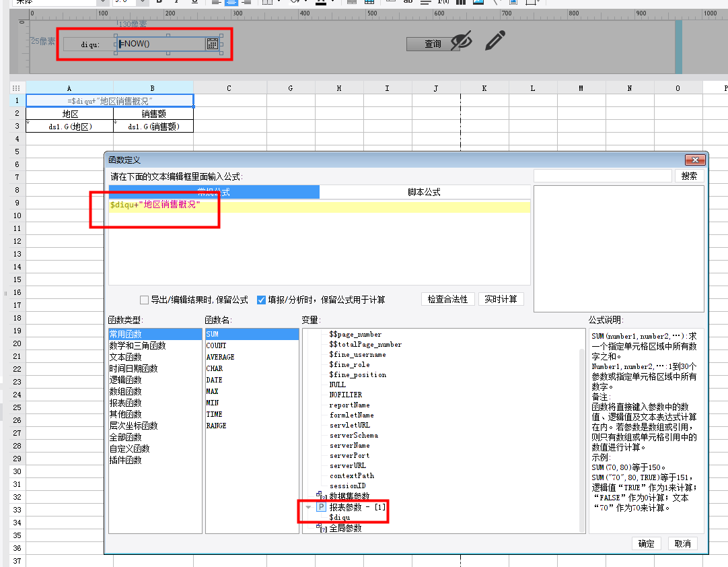Click the P icon beside 报表参数
728x567 pixels.
click(321, 507)
